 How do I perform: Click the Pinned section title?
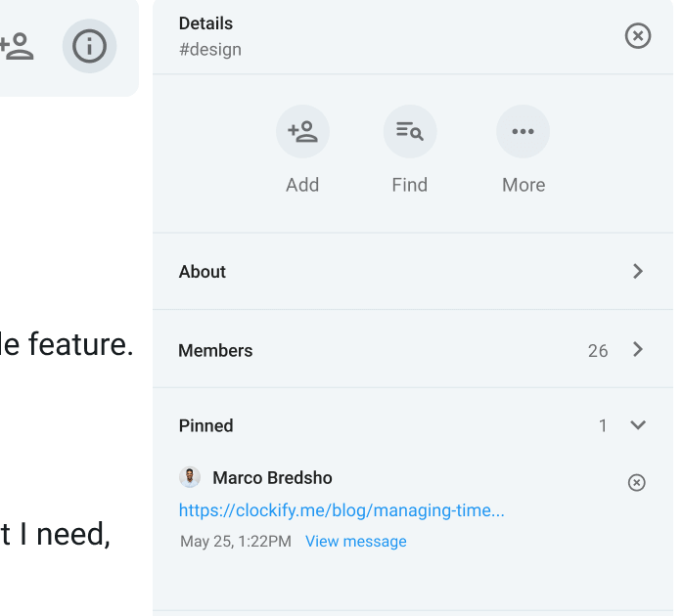click(x=206, y=425)
